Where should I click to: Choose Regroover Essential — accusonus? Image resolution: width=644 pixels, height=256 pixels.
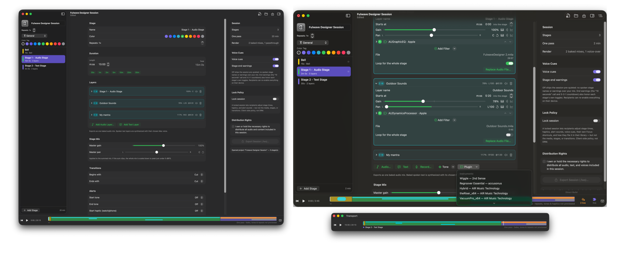click(481, 183)
